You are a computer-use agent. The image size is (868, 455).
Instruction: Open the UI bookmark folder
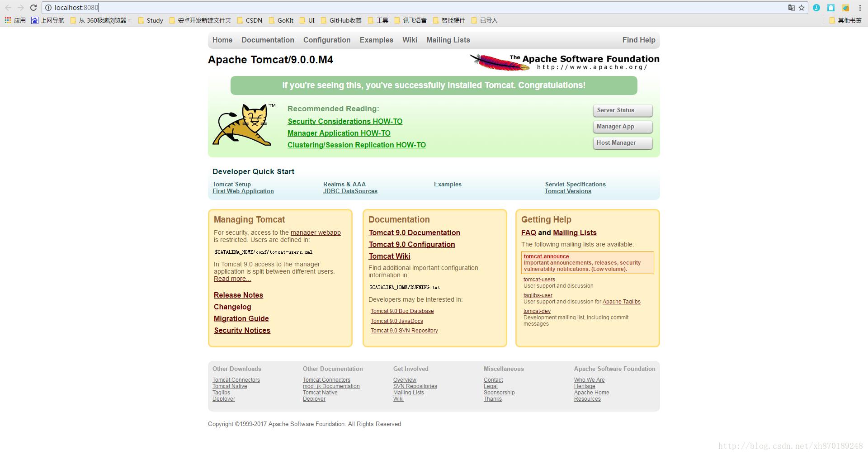point(307,20)
